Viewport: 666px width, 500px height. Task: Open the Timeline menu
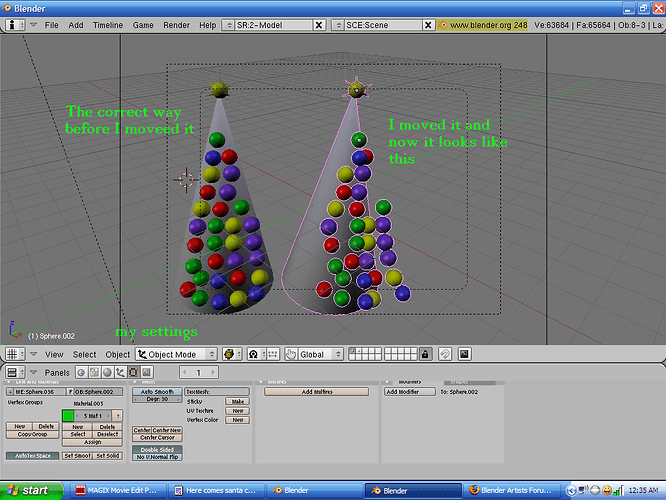point(108,25)
